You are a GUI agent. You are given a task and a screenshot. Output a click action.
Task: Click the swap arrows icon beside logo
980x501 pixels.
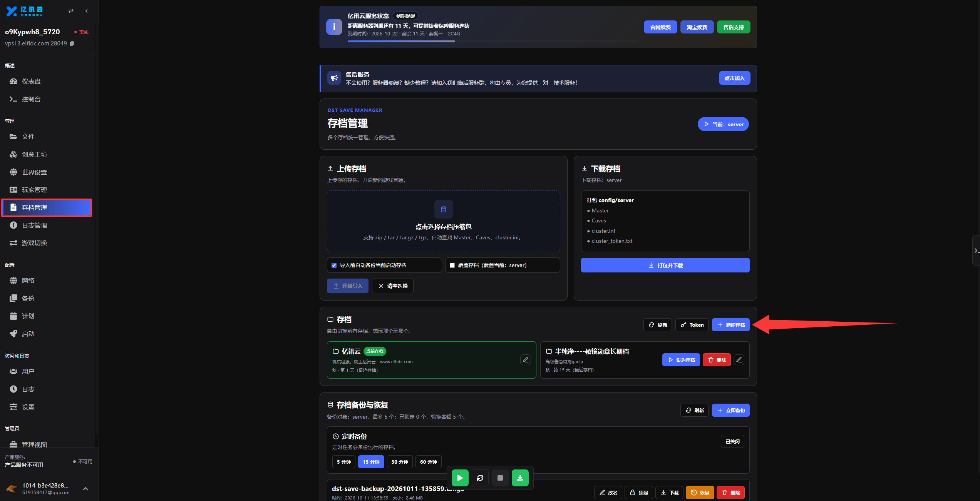click(x=71, y=11)
